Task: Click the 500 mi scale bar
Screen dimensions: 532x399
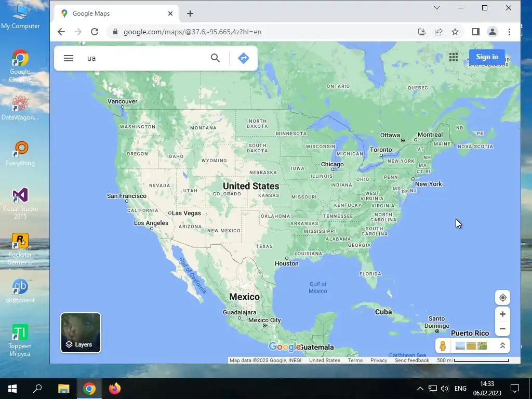Action: (473, 361)
